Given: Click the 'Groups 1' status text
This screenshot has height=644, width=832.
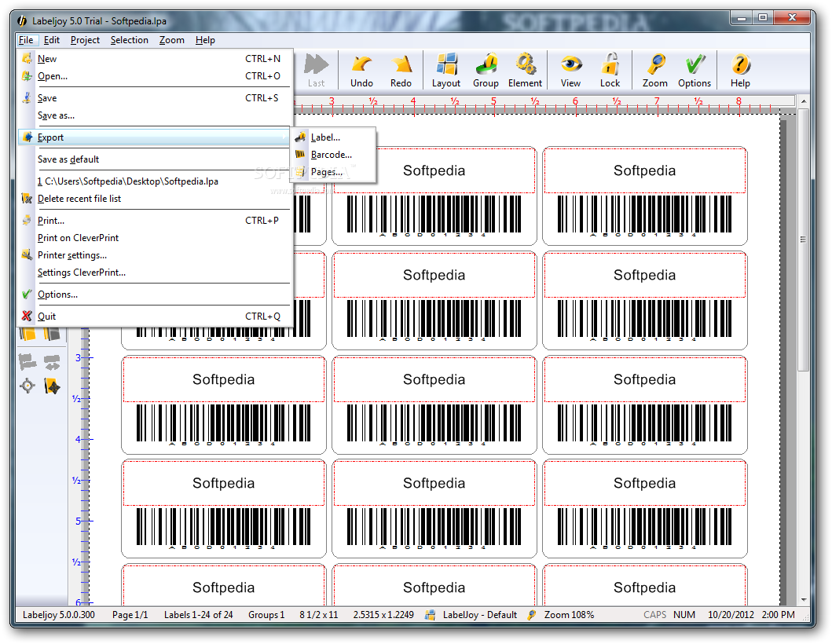Looking at the screenshot, I should click(266, 615).
